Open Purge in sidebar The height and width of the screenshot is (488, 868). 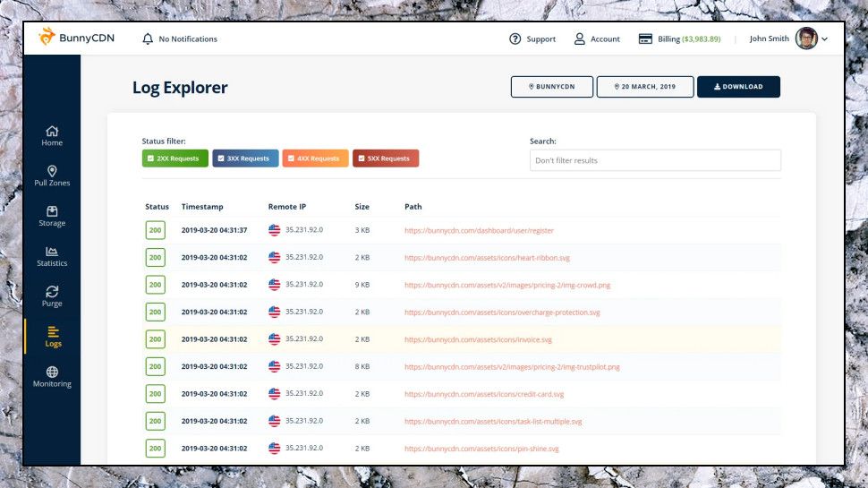coord(52,296)
